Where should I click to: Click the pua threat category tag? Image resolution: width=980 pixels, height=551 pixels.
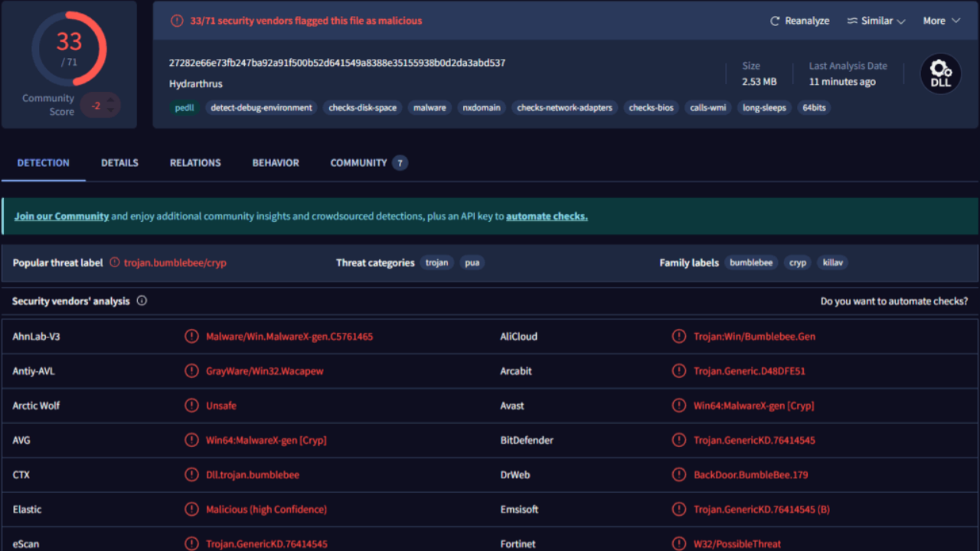pyautogui.click(x=472, y=262)
